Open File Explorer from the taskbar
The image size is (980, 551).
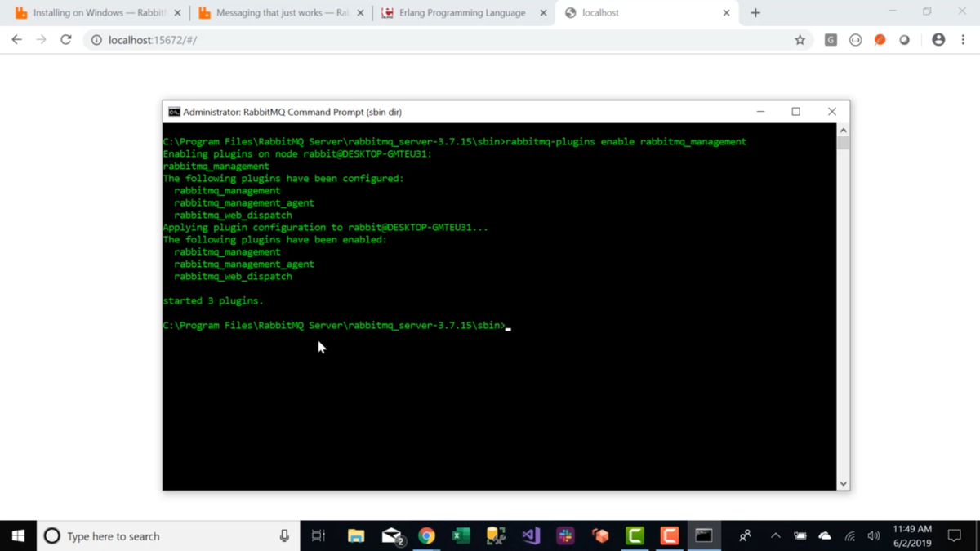pos(356,536)
